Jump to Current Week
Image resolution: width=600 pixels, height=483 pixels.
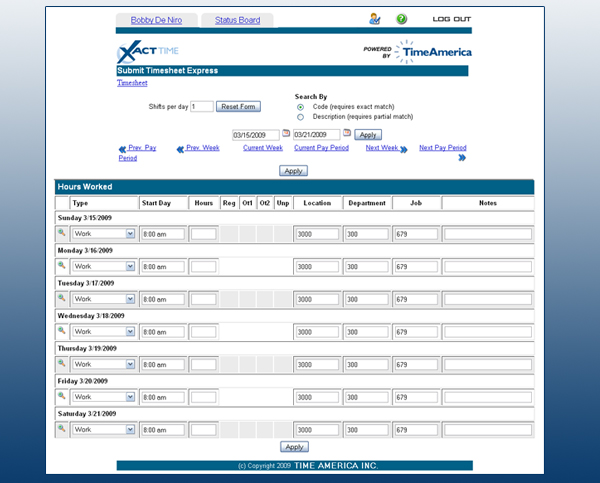pyautogui.click(x=263, y=148)
